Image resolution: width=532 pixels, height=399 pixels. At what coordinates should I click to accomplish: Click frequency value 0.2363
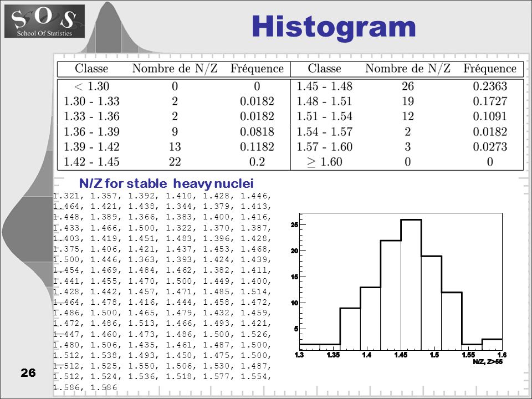pos(490,86)
